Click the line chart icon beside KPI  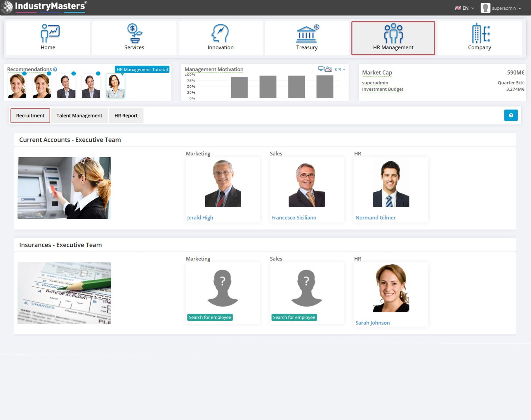point(328,69)
